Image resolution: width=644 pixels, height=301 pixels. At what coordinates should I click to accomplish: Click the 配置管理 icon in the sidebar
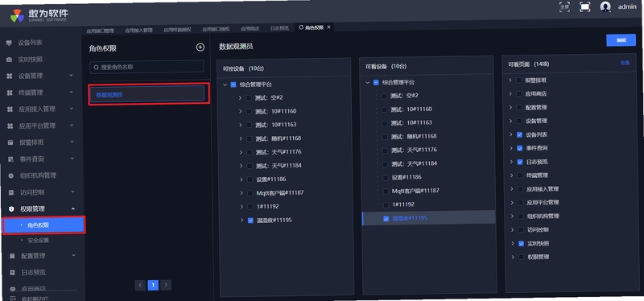pos(12,256)
